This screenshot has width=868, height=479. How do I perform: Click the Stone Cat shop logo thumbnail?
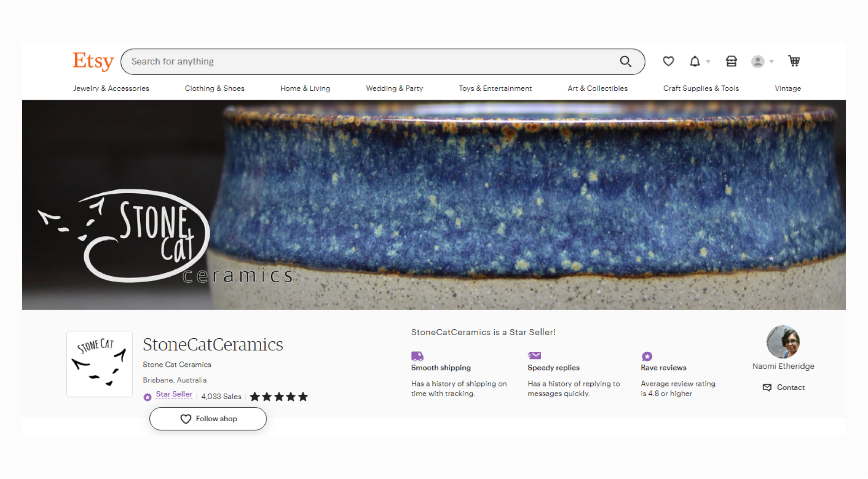[99, 364]
